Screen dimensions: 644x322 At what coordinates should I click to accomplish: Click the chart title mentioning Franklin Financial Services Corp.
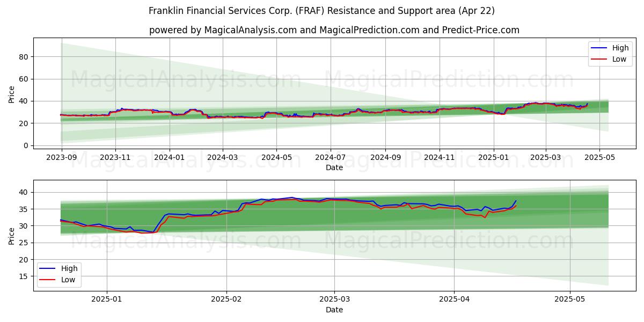click(x=322, y=11)
